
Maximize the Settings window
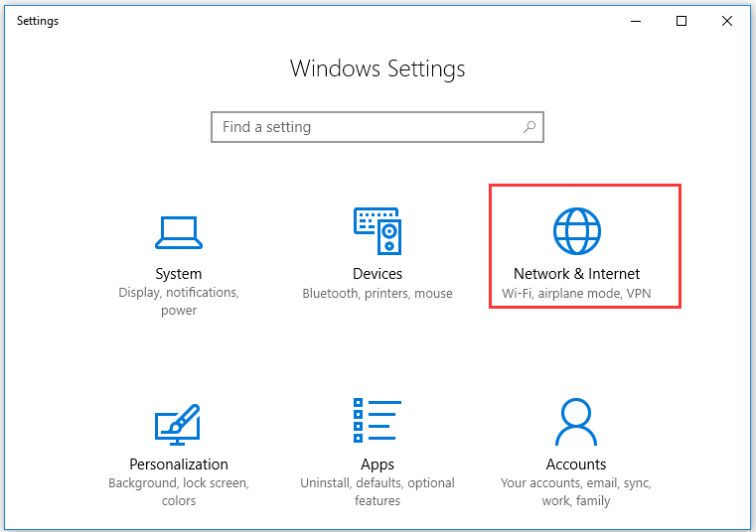(x=681, y=21)
